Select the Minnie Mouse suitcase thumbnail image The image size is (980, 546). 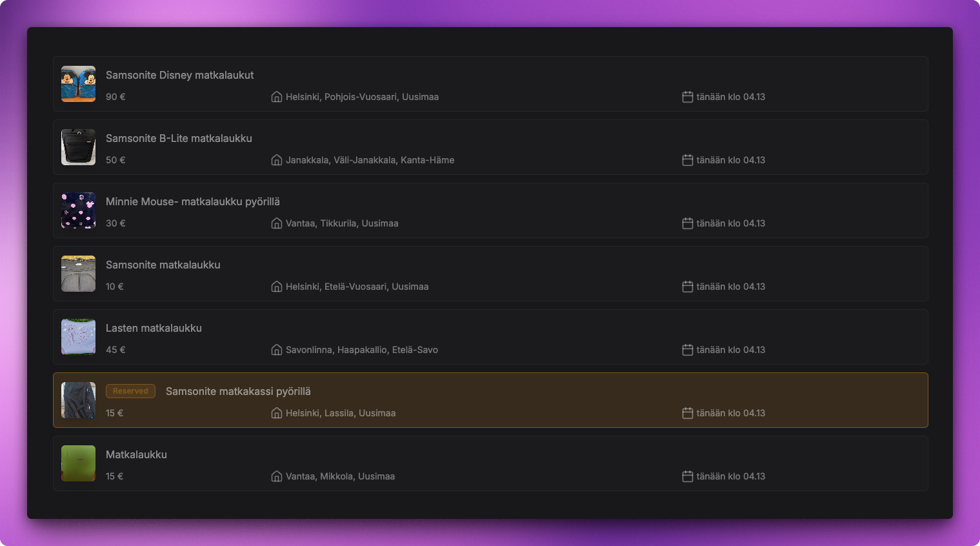point(78,210)
